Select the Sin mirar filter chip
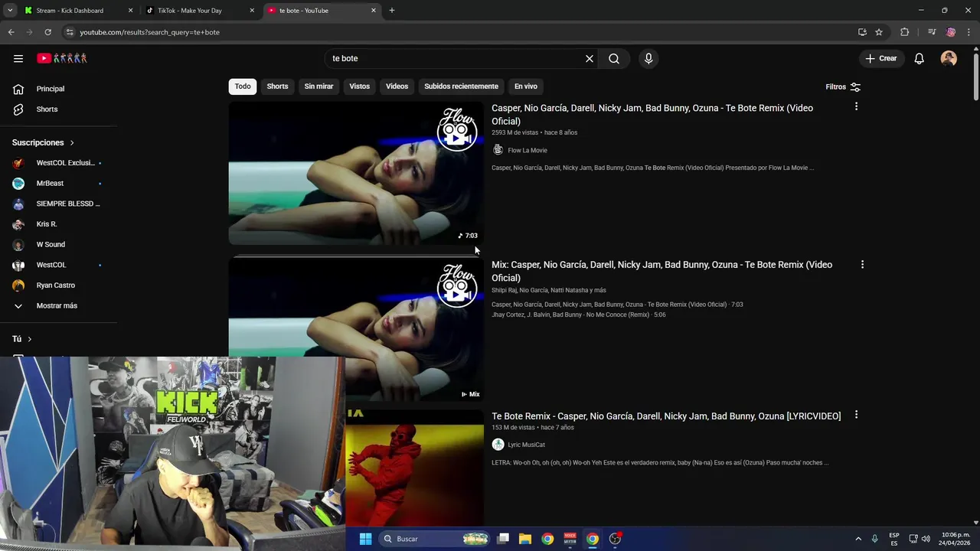The height and width of the screenshot is (551, 980). pos(318,86)
